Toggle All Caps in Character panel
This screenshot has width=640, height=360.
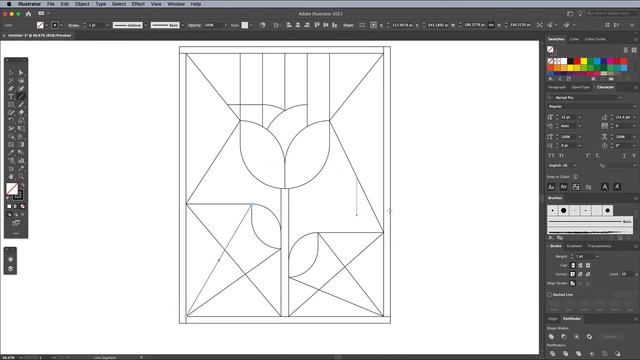[551, 156]
